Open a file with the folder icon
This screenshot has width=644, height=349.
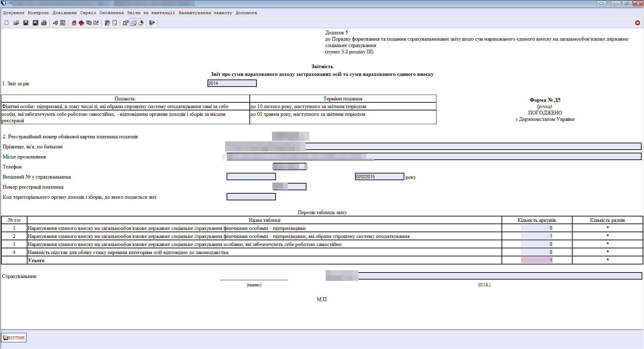pyautogui.click(x=16, y=23)
